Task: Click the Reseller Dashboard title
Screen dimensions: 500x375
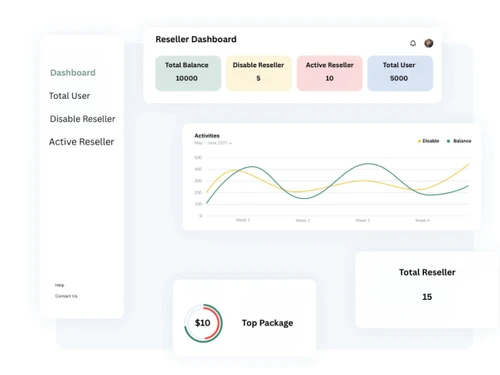Action: 196,39
